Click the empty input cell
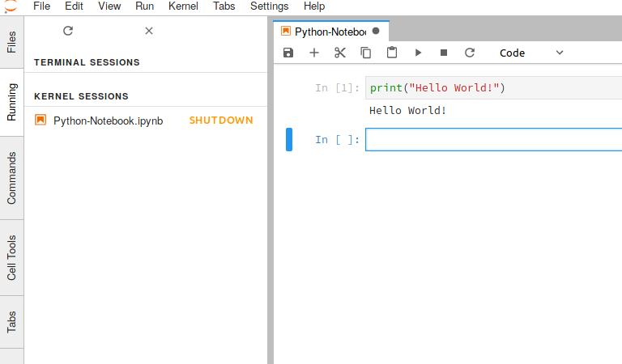 [494, 140]
